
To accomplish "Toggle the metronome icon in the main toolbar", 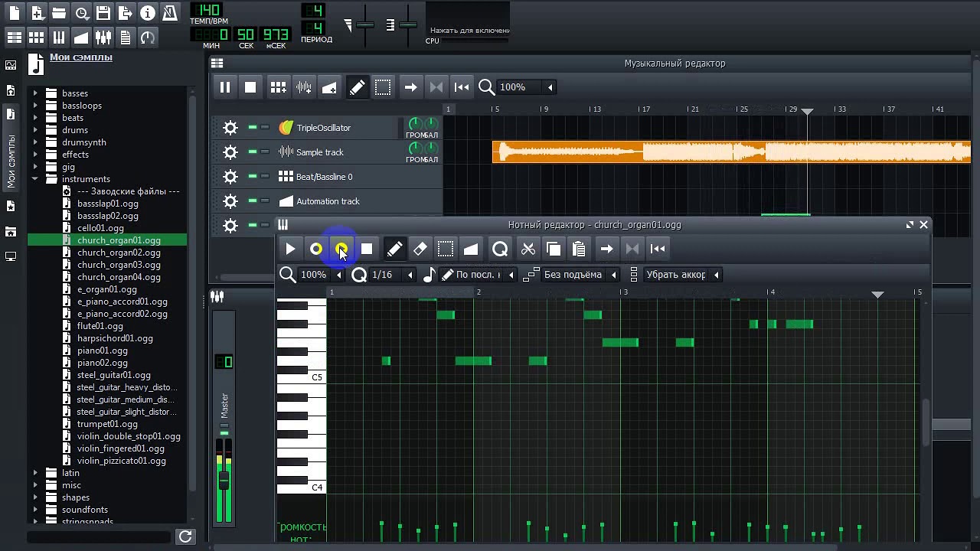I will click(x=170, y=13).
